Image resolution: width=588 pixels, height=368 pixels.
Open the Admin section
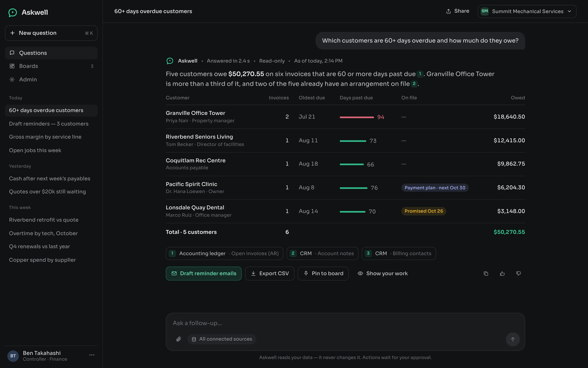tap(51, 80)
